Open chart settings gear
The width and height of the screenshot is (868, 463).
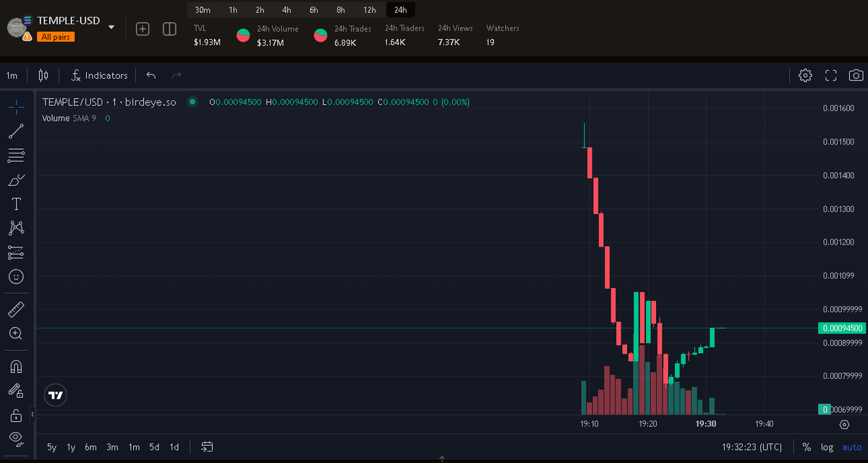805,75
